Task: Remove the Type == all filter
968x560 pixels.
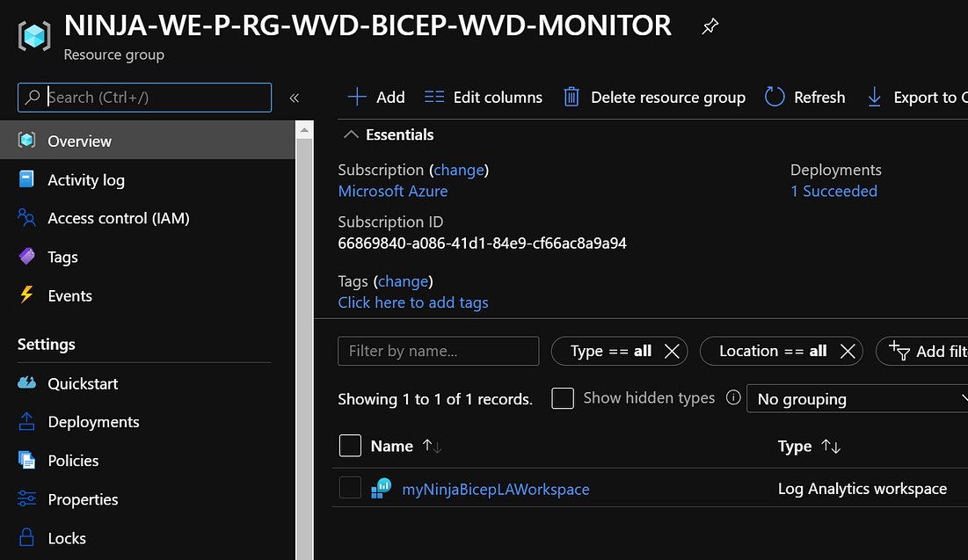Action: (672, 352)
